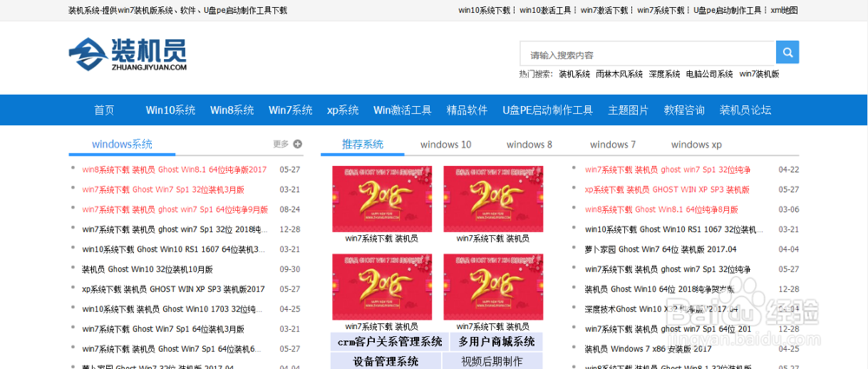Switch to the windows 8 tab

pos(529,145)
